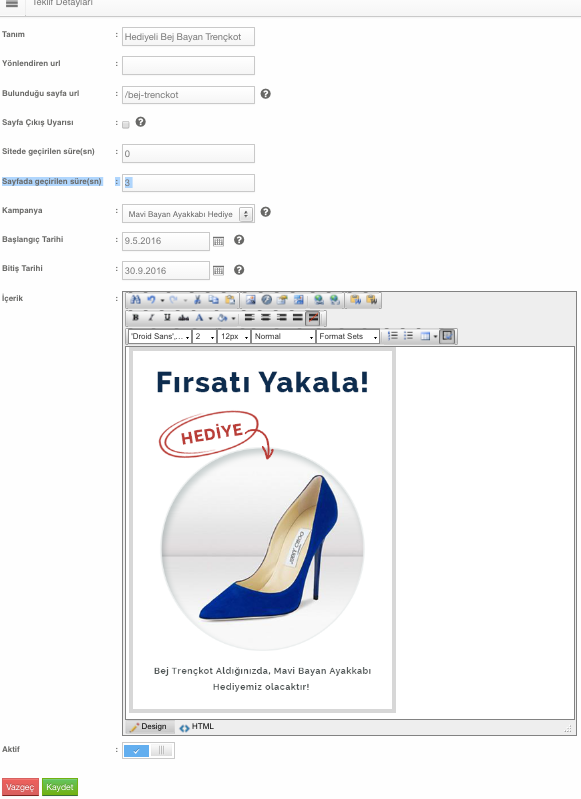Open the Image Manager
Image resolution: width=581 pixels, height=799 pixels.
[250, 300]
